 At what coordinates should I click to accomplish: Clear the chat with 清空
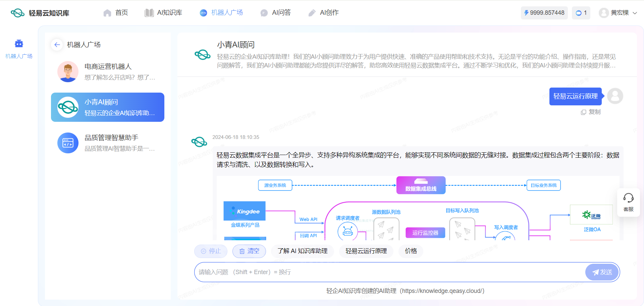click(249, 251)
